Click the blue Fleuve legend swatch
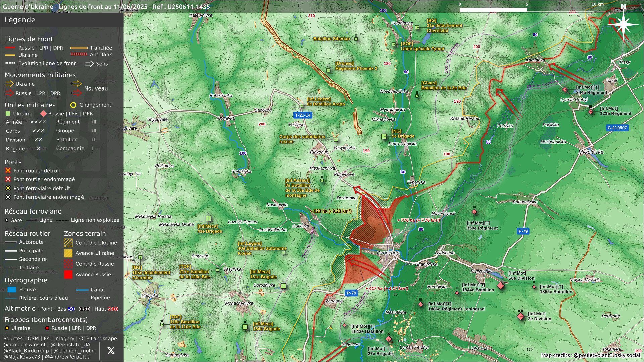 pyautogui.click(x=12, y=290)
